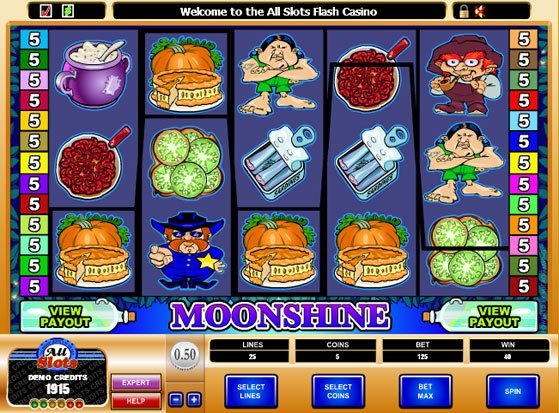Decrease coin size with minus button
The image size is (559, 413).
click(176, 399)
